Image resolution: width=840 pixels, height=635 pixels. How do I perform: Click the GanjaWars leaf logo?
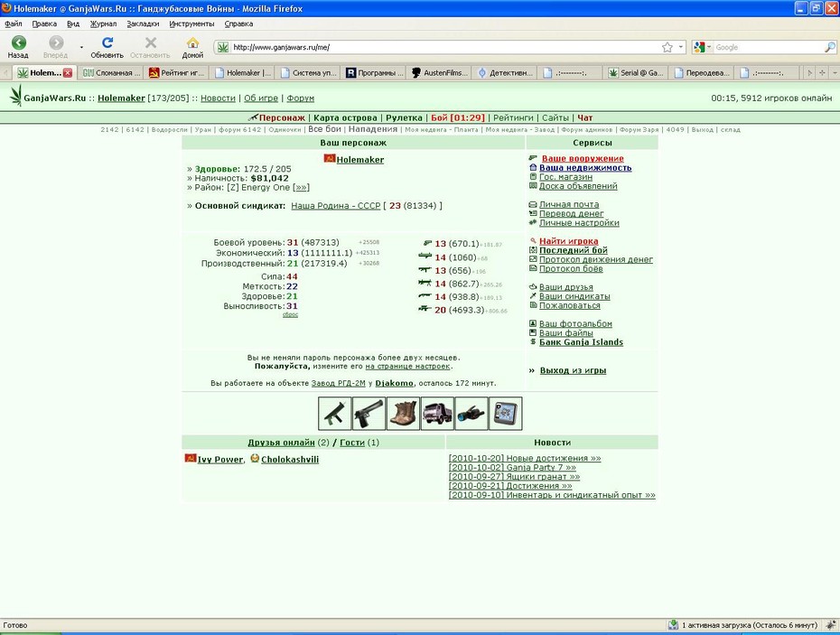tap(16, 97)
